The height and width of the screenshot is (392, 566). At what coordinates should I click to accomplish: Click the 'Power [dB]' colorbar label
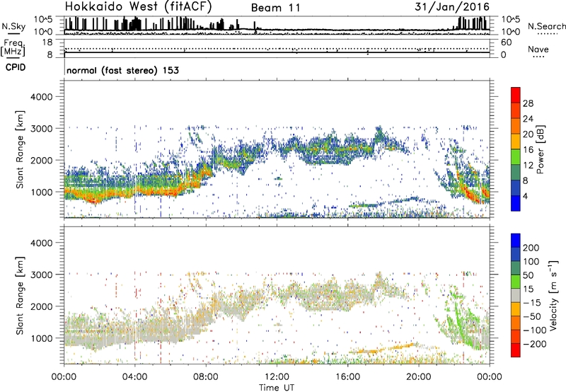coord(540,150)
